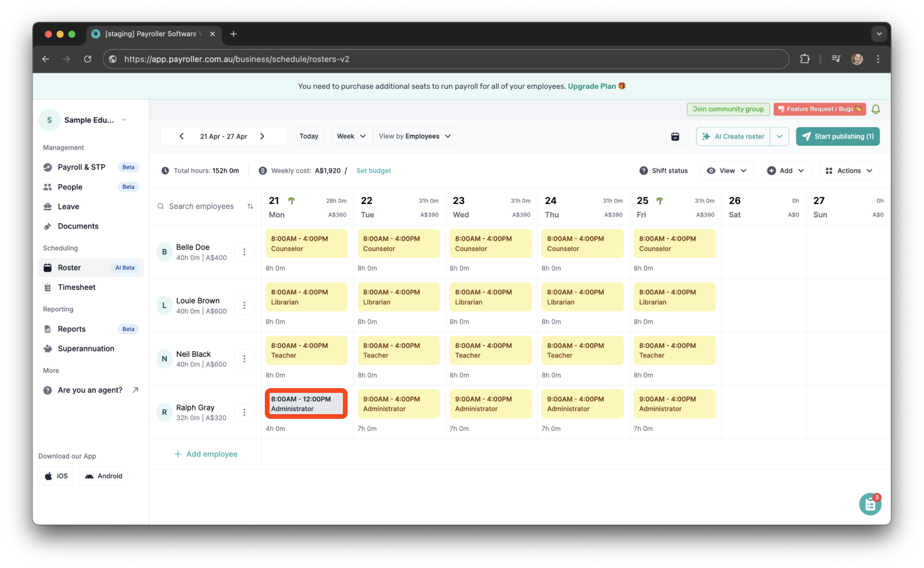Image resolution: width=924 pixels, height=568 pixels.
Task: Expand the Week view selector
Action: [x=351, y=135]
